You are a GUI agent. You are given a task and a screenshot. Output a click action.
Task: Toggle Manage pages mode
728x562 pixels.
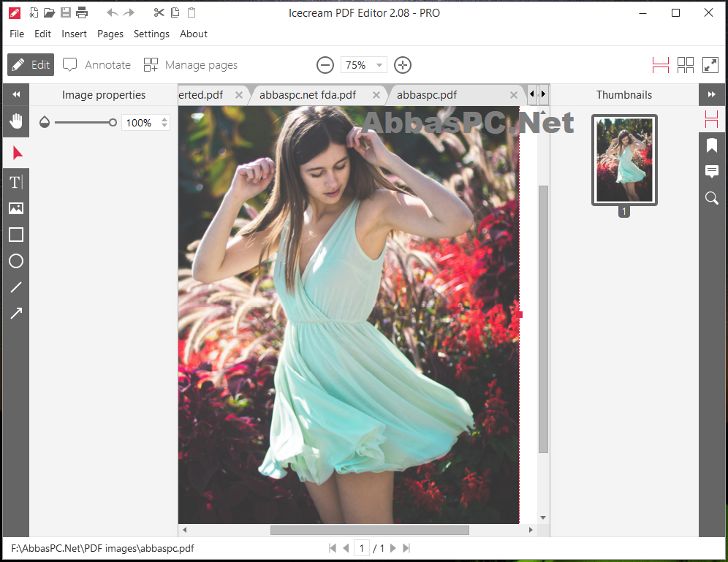191,65
